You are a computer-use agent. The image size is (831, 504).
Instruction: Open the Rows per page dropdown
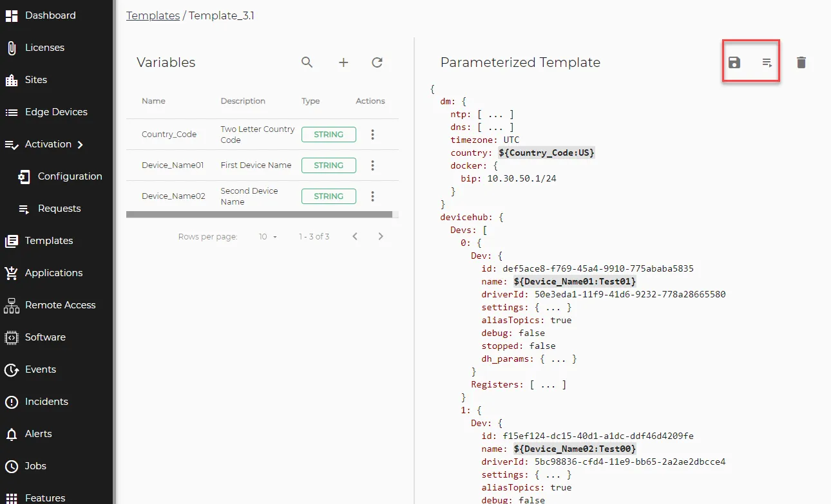point(268,237)
